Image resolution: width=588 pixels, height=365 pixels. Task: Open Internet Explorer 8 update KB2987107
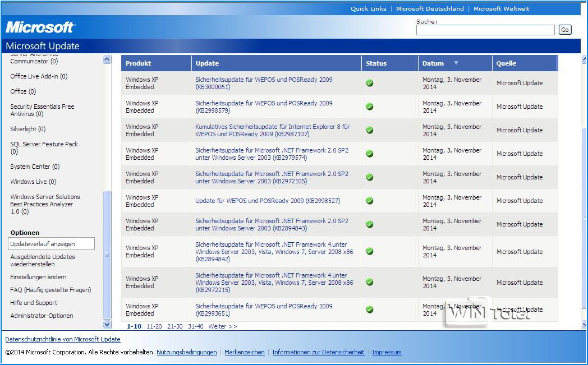point(272,131)
